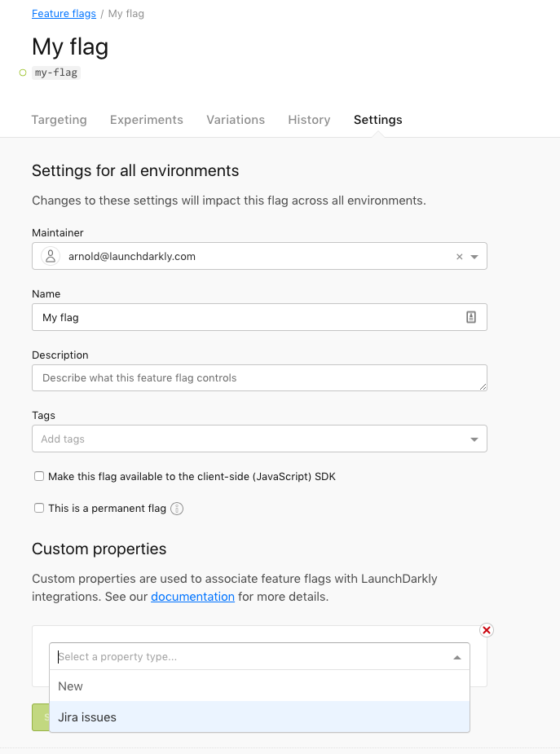Open the Experiments tab

pos(147,120)
